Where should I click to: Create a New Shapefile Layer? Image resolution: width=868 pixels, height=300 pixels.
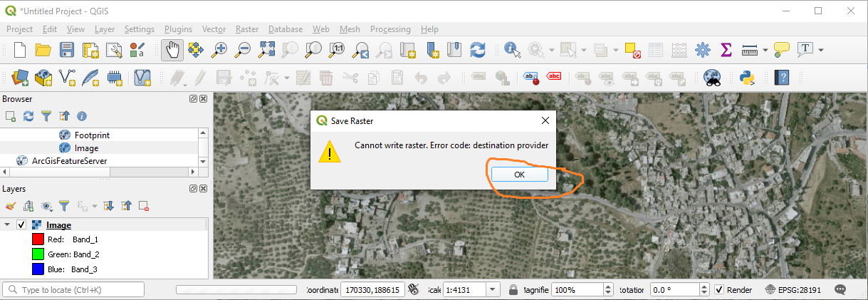point(67,77)
